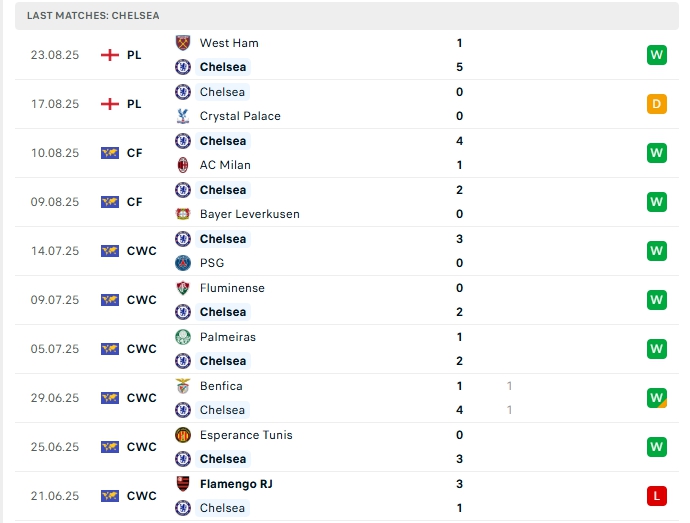Click the AC Milan club crest icon
This screenshot has height=523, width=690.
pyautogui.click(x=183, y=165)
